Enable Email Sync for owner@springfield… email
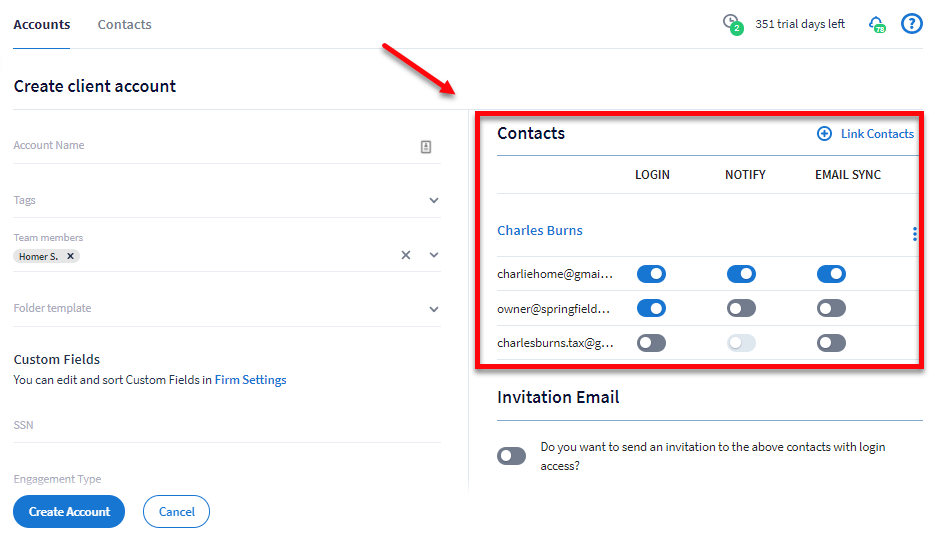Image resolution: width=931 pixels, height=543 pixels. tap(831, 308)
